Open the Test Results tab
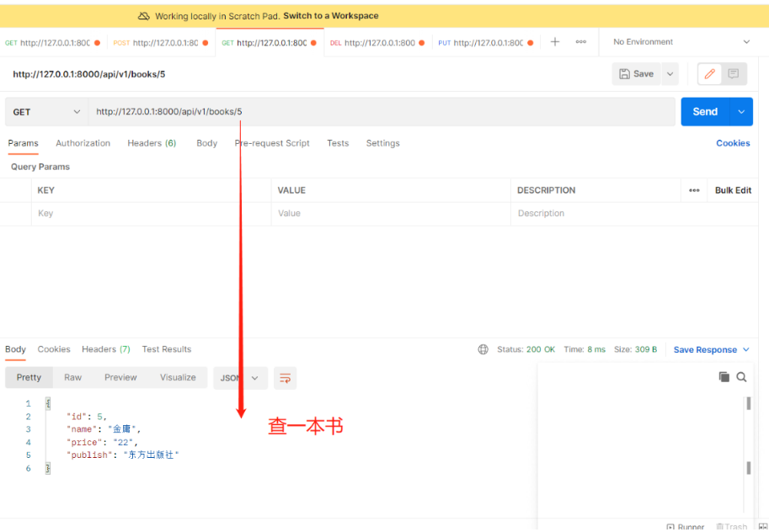Screen dimensions: 769x532 [167, 349]
